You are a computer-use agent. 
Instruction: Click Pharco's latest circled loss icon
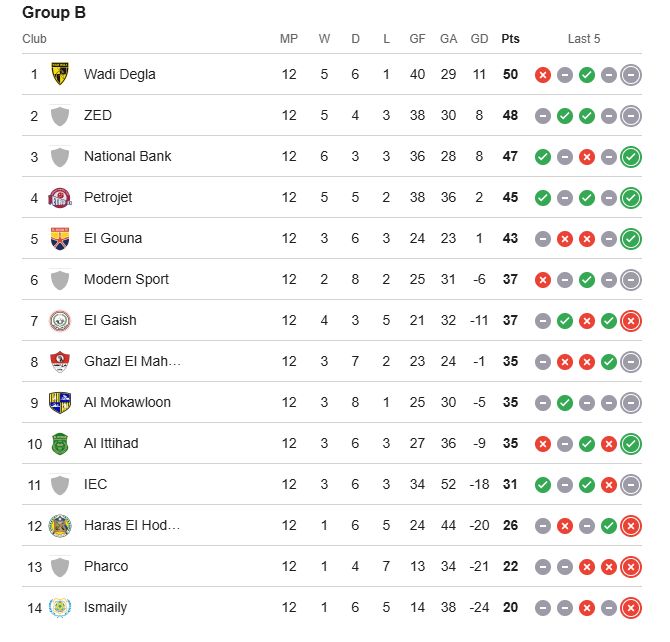click(x=631, y=567)
